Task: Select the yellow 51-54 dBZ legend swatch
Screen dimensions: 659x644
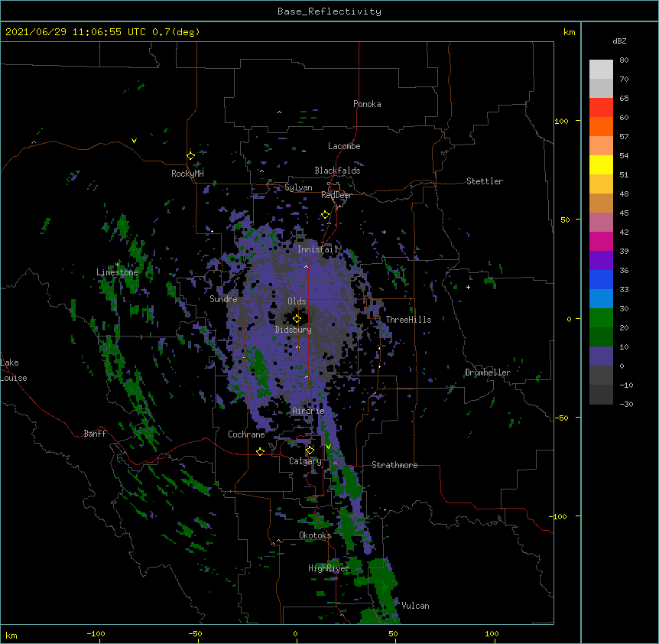Action: (x=601, y=164)
